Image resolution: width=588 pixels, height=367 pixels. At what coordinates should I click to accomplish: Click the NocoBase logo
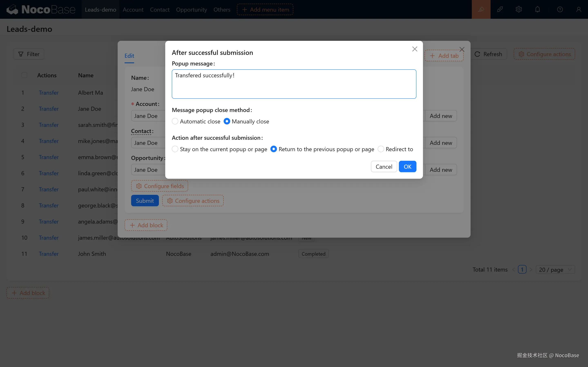coord(41,9)
